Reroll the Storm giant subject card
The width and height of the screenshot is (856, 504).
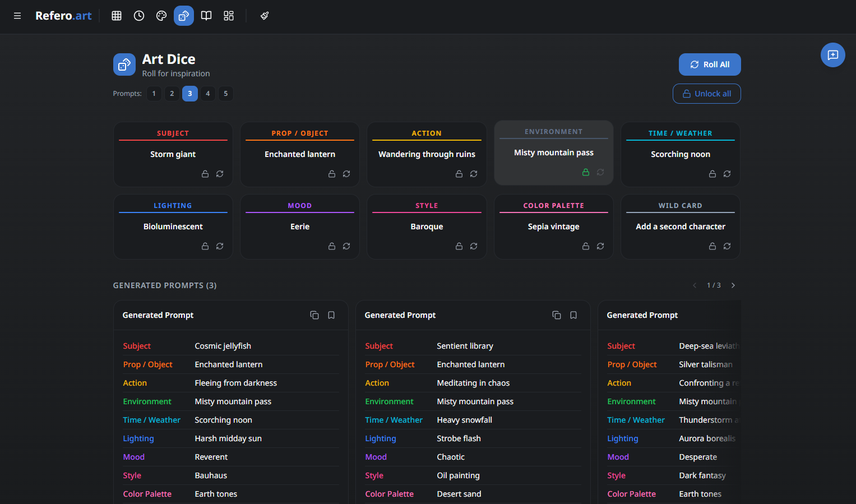(x=220, y=174)
